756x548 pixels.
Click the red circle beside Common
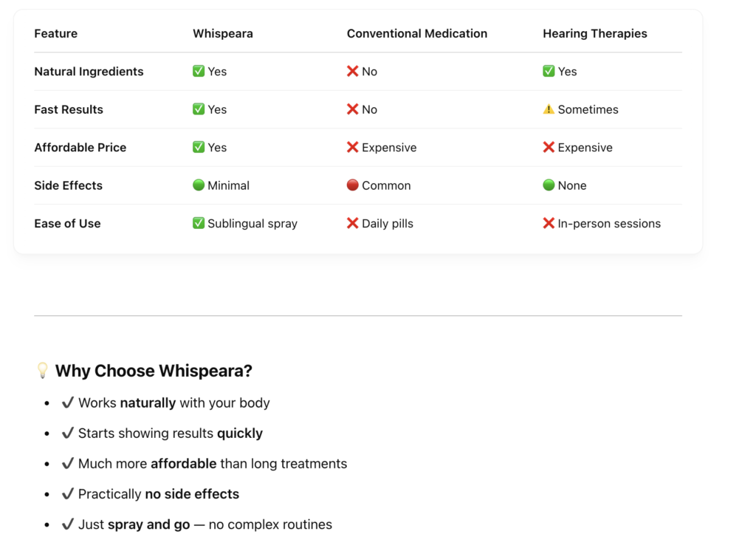click(x=353, y=185)
